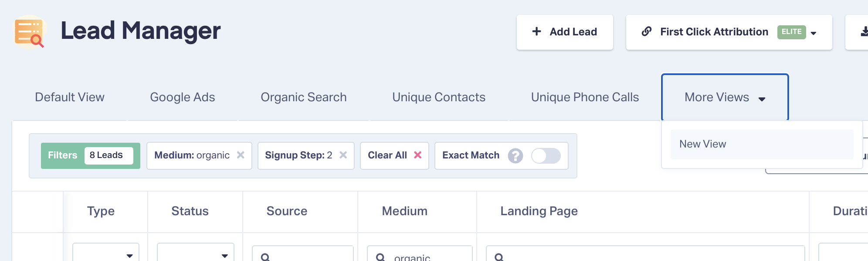Enable the Exact Match toggle
868x261 pixels.
coord(547,155)
